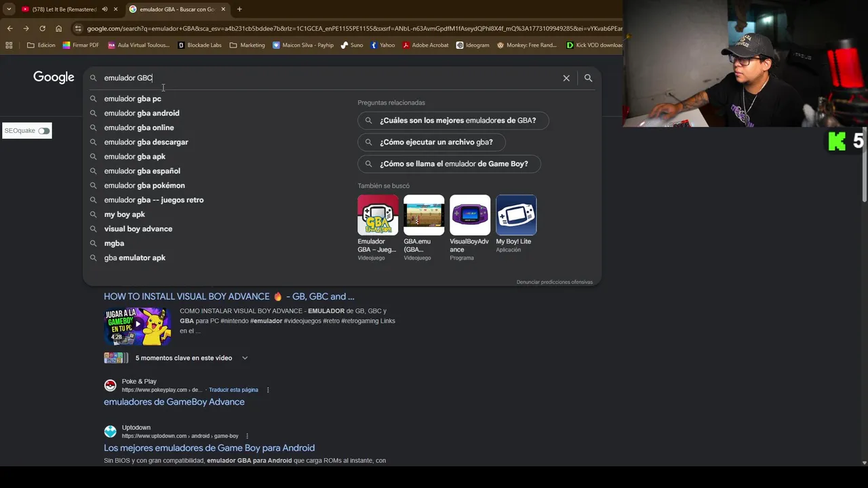Open Uptodown result options menu
Screen dimensions: 868x488
247,436
